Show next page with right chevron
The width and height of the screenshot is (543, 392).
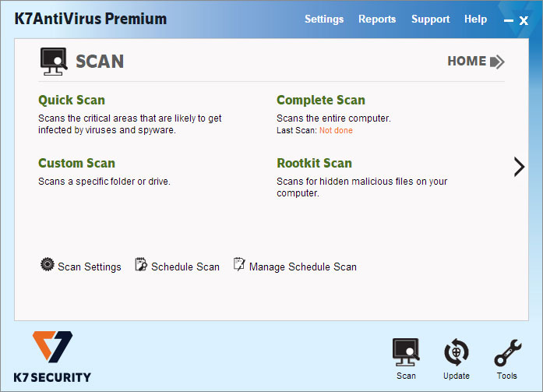[519, 167]
